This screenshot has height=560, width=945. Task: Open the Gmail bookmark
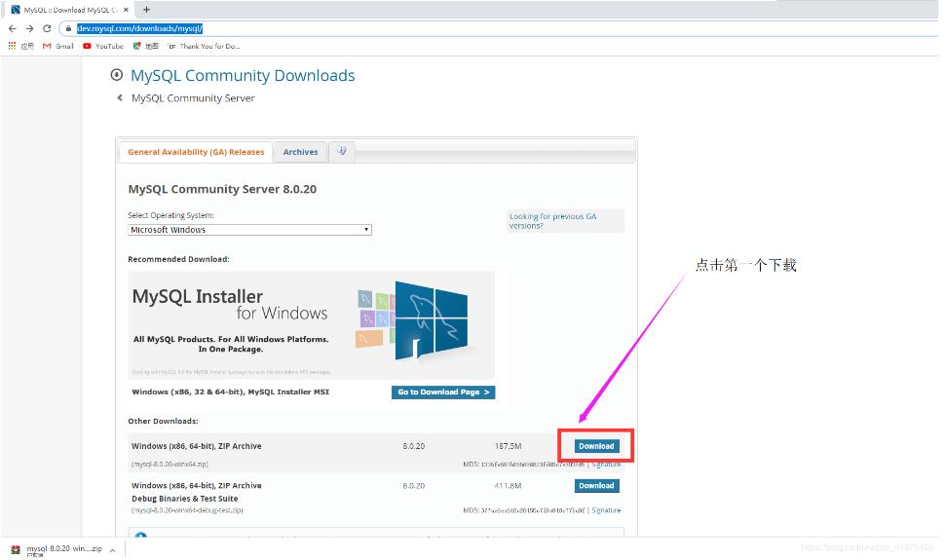58,46
